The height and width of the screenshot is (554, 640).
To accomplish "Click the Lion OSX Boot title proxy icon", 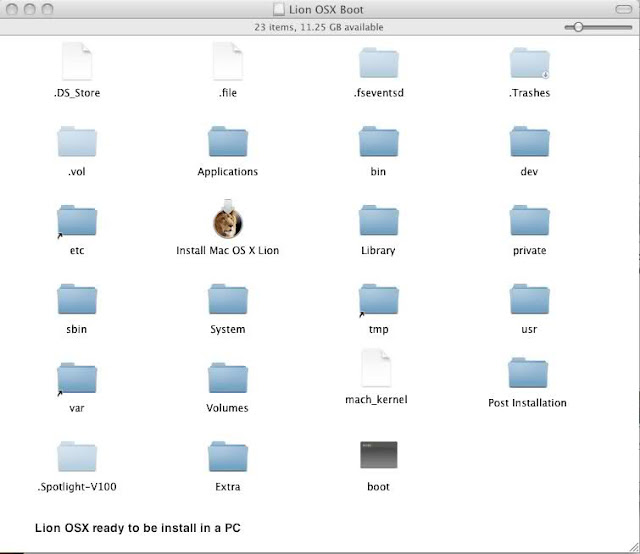I will tap(279, 9).
